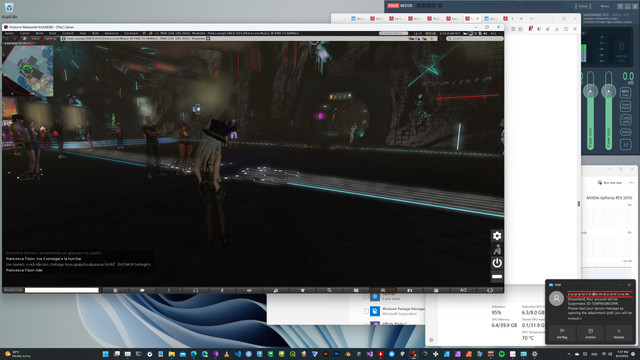Click Archive on the mail notification
The image size is (640, 360).
590,333
